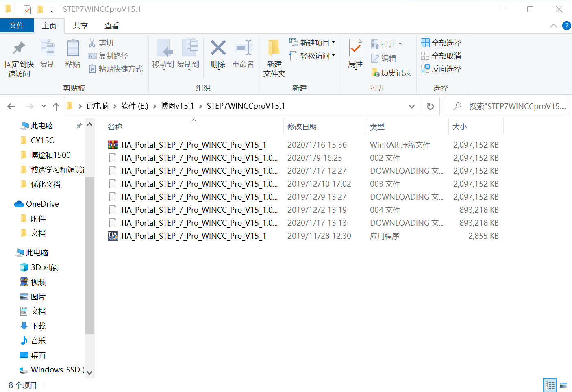This screenshot has width=572, height=392.
Task: Select OneDrive in the navigation pane
Action: click(42, 204)
